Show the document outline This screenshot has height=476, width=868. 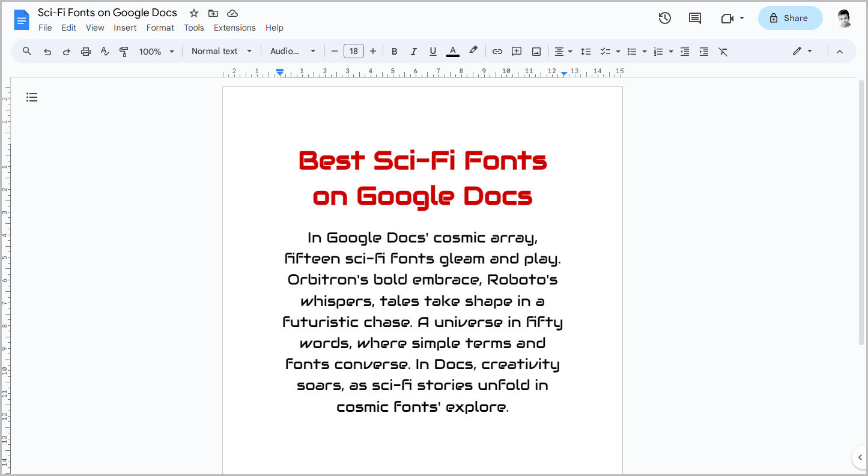(32, 97)
